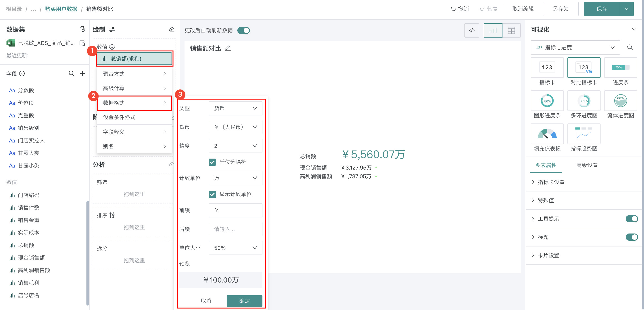
Task: Open the 指标与进度 chart category dropdown
Action: [575, 47]
